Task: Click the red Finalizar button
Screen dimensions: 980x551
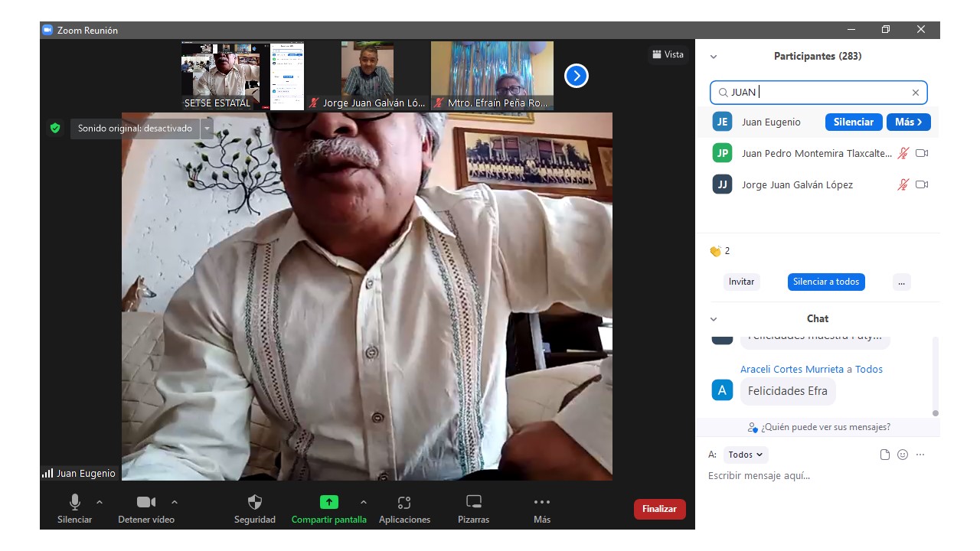Action: tap(659, 509)
